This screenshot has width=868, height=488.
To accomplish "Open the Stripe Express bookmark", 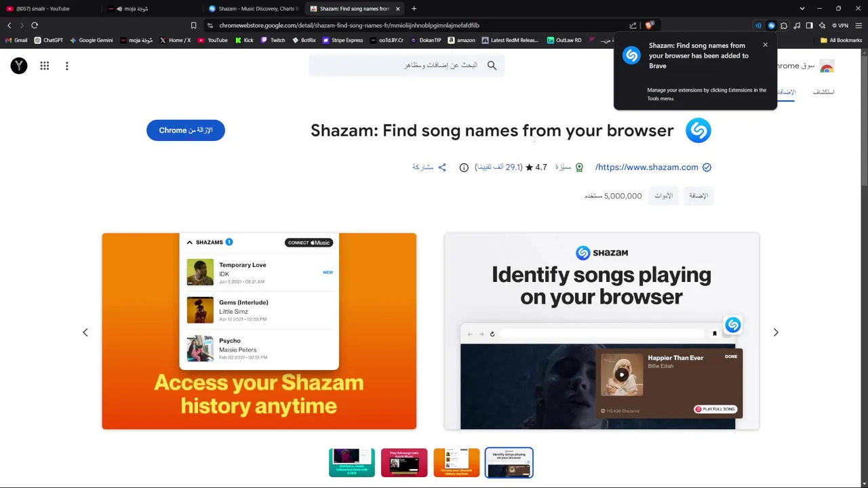I will pyautogui.click(x=342, y=40).
